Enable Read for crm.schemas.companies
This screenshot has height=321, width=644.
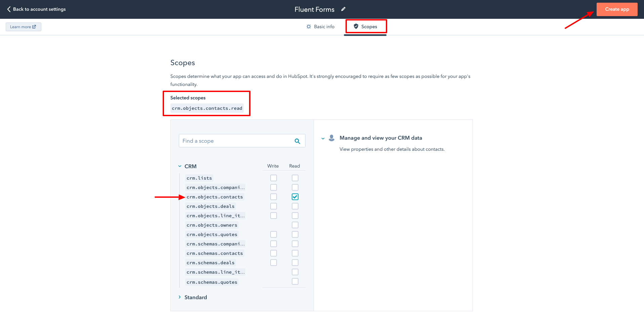(x=295, y=244)
